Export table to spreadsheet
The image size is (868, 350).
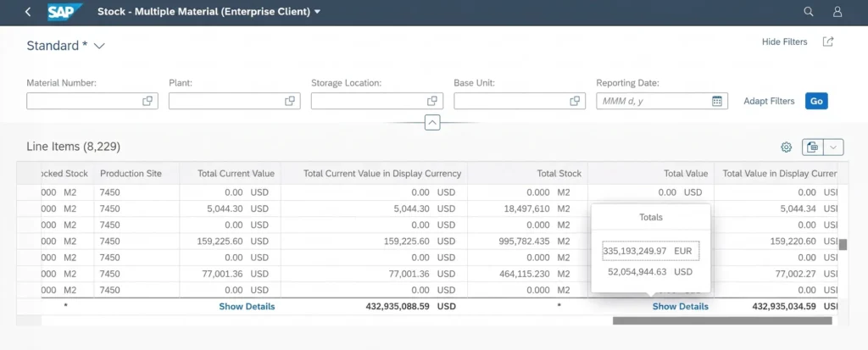[813, 147]
